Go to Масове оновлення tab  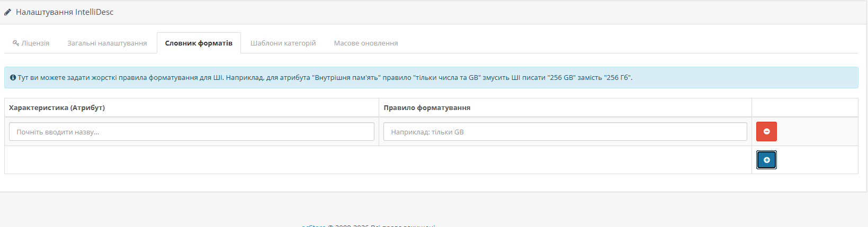[366, 43]
